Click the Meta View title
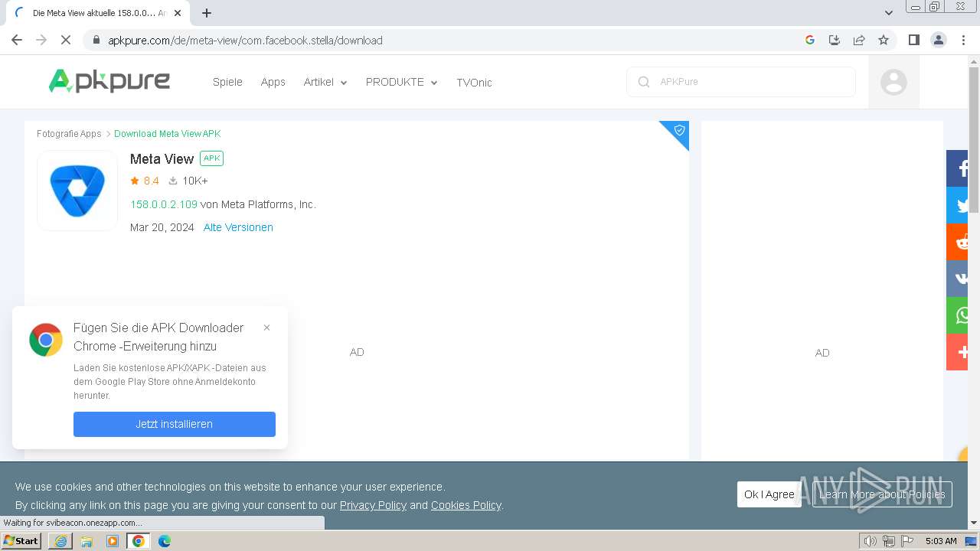 click(x=162, y=159)
